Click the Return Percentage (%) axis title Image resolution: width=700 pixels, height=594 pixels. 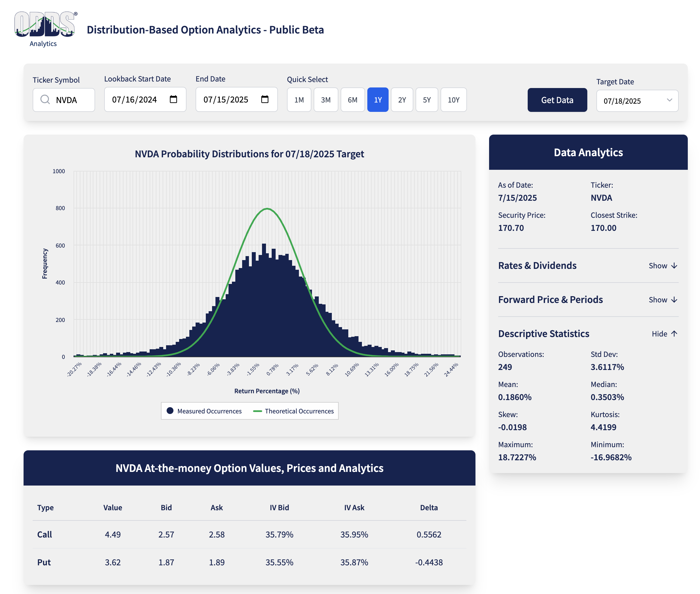[267, 391]
